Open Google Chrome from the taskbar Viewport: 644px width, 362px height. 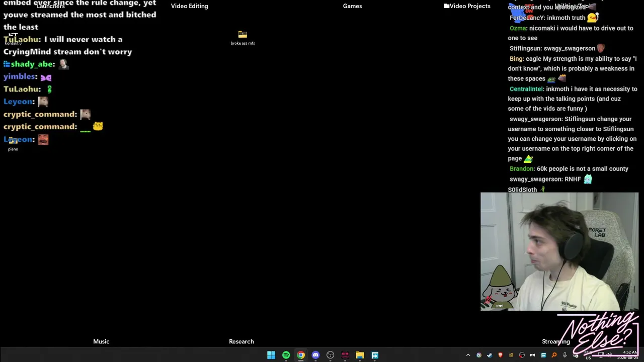(301, 355)
